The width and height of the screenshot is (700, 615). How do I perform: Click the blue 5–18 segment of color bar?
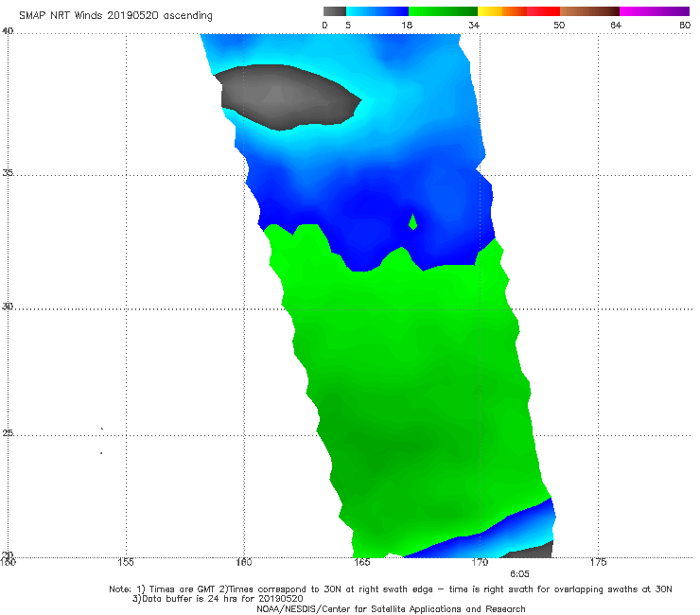click(377, 11)
